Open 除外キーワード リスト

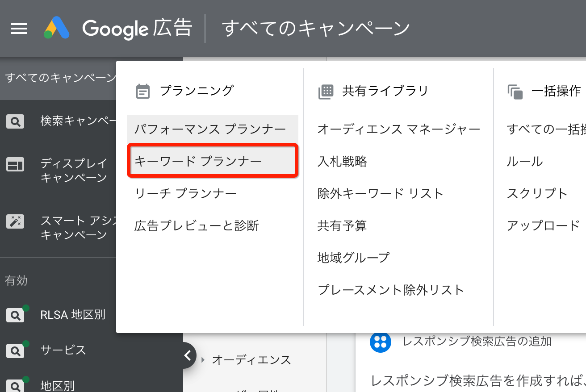[x=380, y=193]
